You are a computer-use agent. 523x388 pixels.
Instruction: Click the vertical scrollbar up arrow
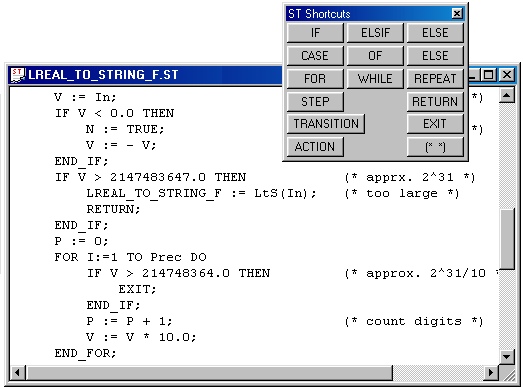pos(507,96)
